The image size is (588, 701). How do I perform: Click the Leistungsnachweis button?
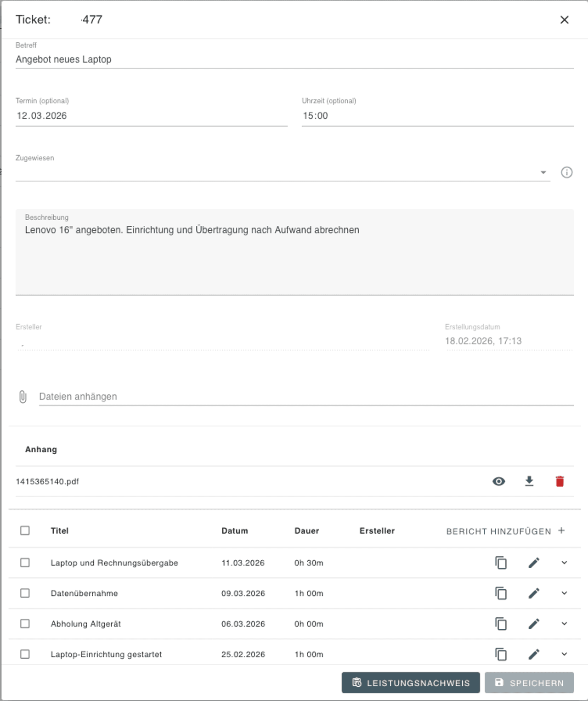[411, 683]
